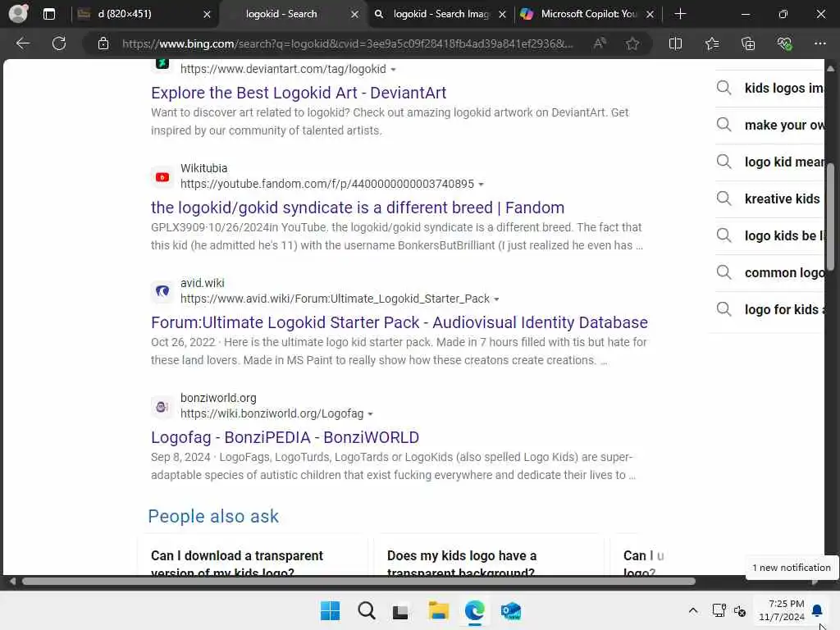Open Browser essentials heart icon
Screen dimensions: 840x630
click(784, 43)
